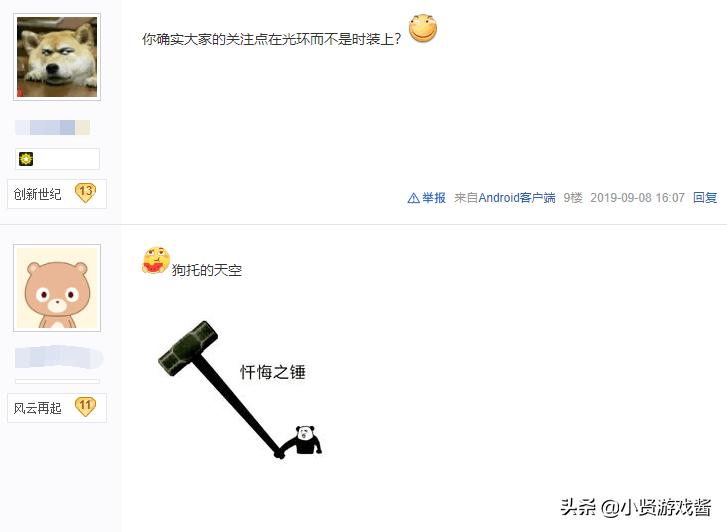Click the yellow sunflower medal icon
This screenshot has height=532, width=727.
pos(26,159)
